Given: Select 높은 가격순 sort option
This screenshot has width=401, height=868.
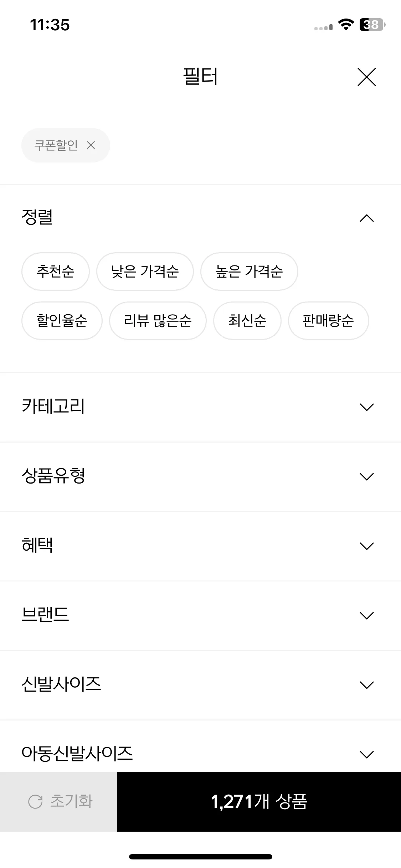Looking at the screenshot, I should tap(249, 272).
